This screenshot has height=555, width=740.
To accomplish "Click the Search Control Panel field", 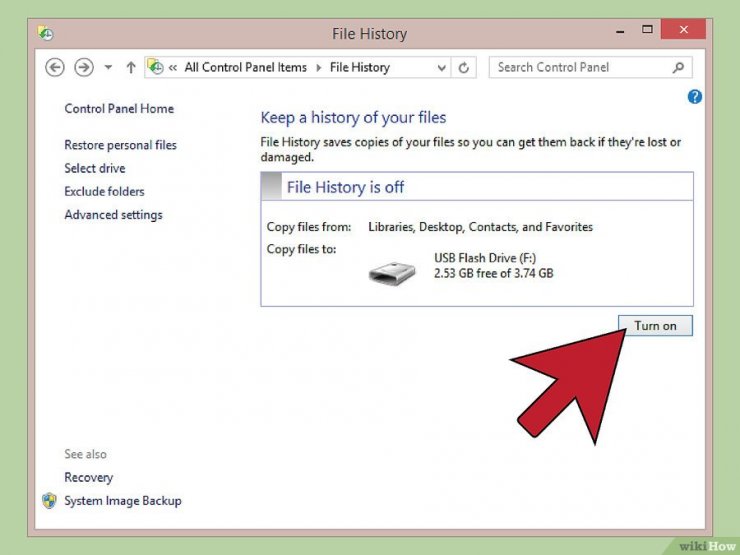I will coord(580,68).
